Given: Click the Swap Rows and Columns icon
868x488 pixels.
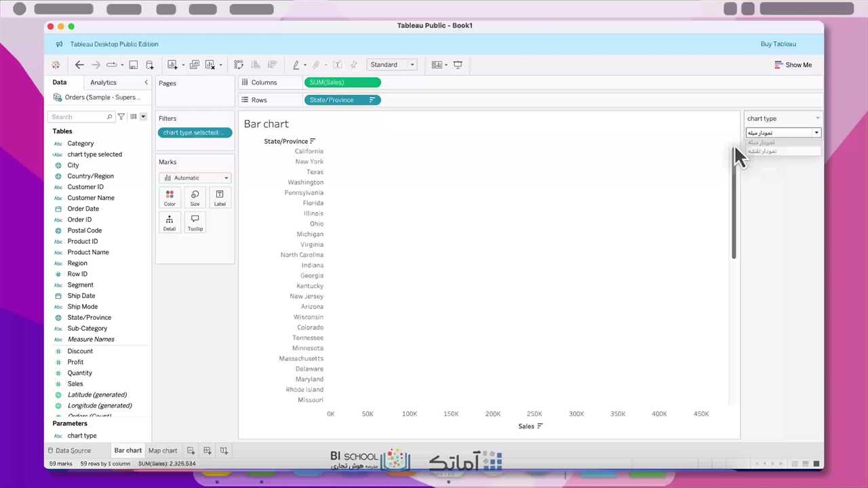Looking at the screenshot, I should tap(239, 65).
